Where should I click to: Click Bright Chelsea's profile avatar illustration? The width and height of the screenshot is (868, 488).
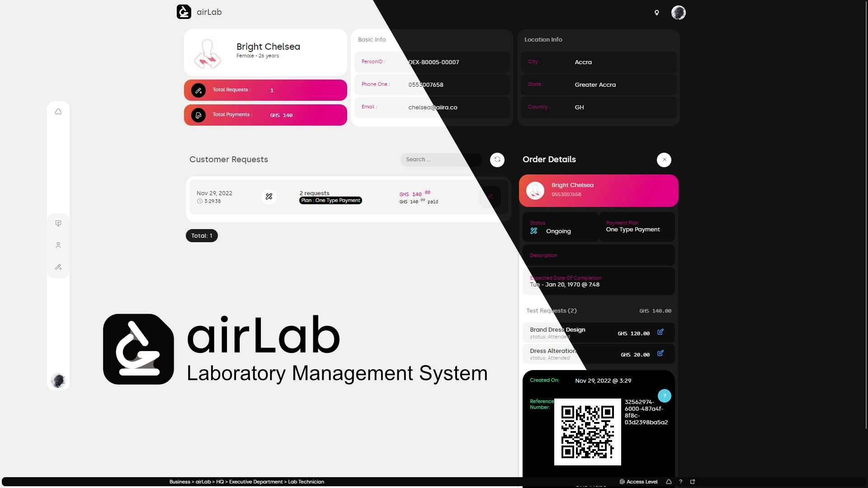[x=208, y=53]
